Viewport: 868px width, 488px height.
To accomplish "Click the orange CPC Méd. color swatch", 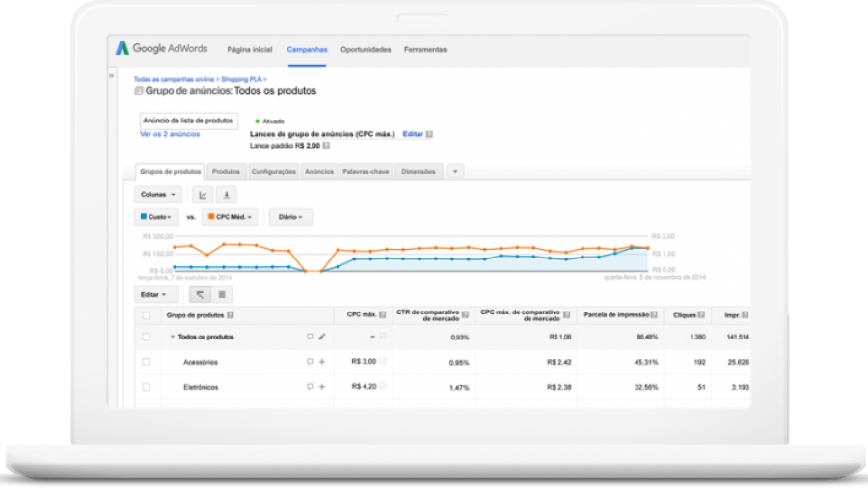I will coord(211,217).
